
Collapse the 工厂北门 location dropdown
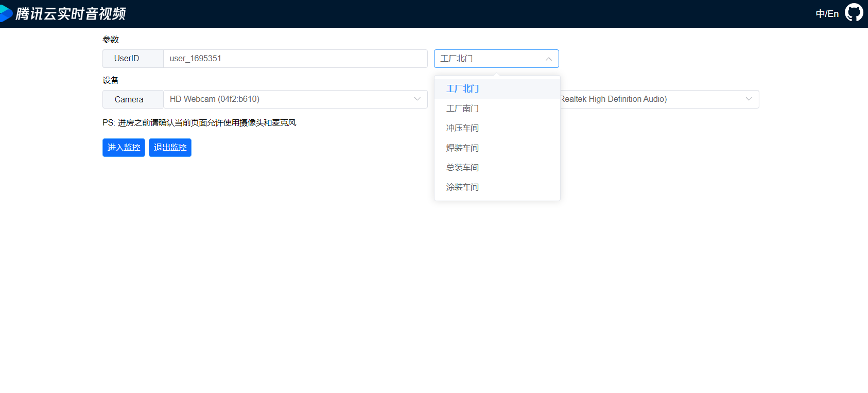(x=496, y=59)
